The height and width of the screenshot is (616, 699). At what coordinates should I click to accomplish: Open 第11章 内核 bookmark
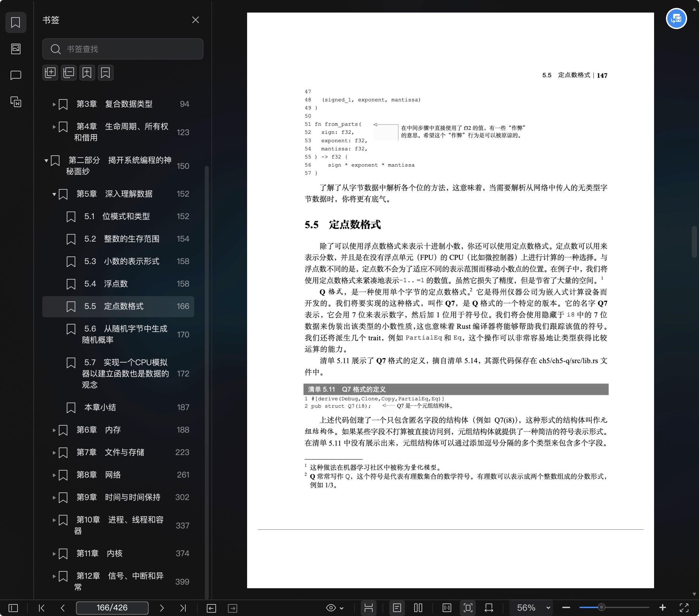(118, 554)
